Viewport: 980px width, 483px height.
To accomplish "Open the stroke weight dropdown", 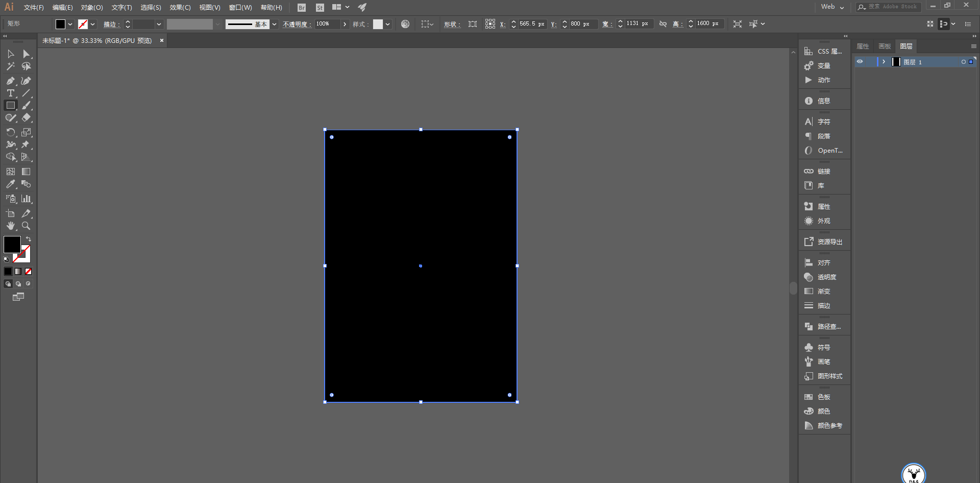I will 159,24.
